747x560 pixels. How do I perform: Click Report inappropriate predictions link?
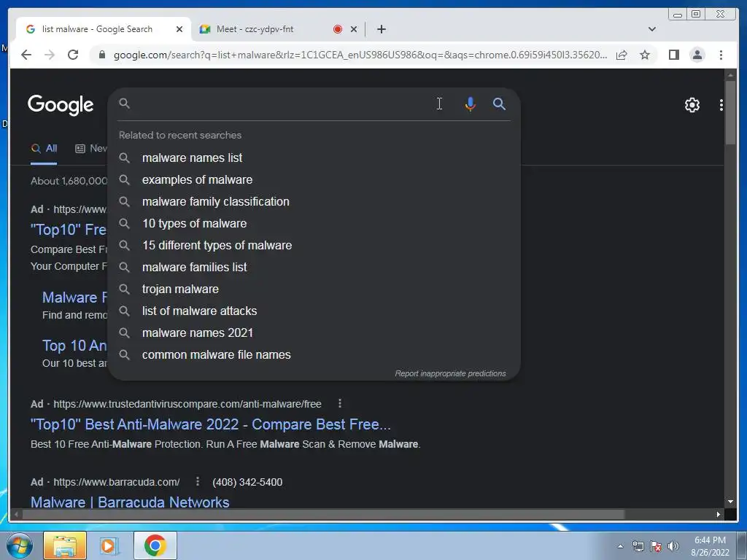click(450, 373)
